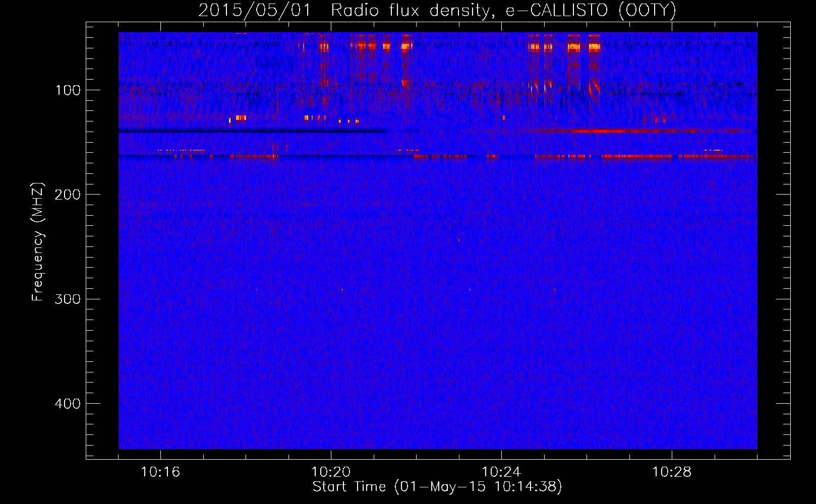Click the 200 frequency tick label
This screenshot has height=504, width=816.
pos(68,195)
